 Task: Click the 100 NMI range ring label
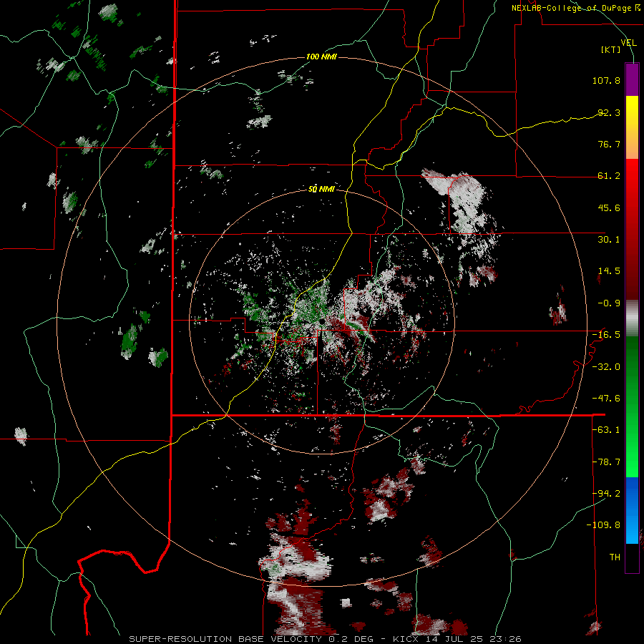pos(321,57)
